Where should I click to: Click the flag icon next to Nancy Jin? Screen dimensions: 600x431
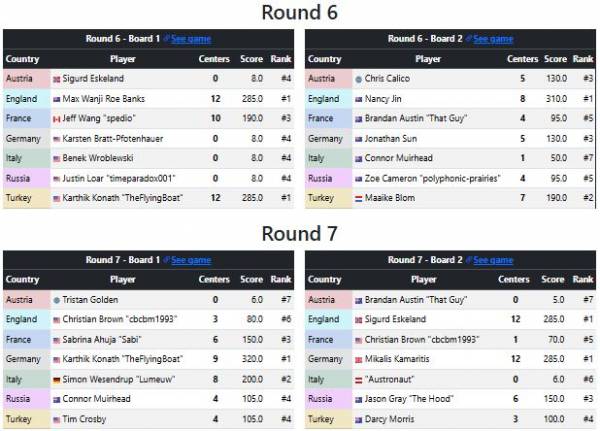pos(359,98)
